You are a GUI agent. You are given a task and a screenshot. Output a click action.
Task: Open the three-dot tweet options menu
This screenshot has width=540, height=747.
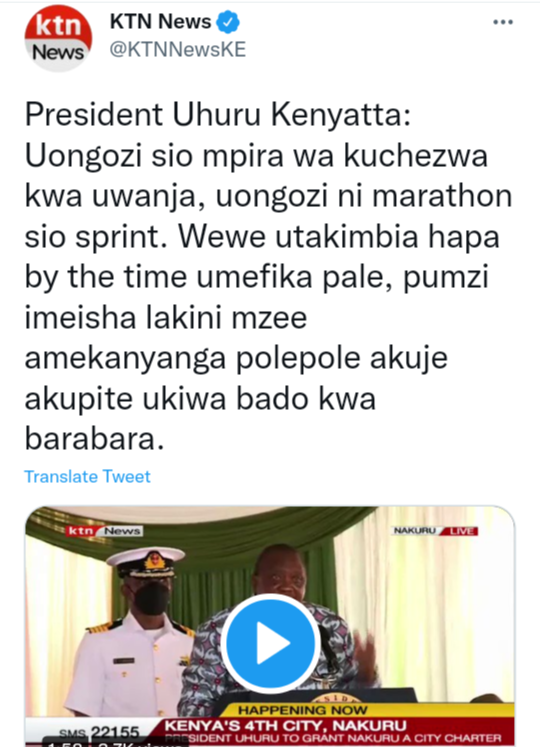pos(503,22)
